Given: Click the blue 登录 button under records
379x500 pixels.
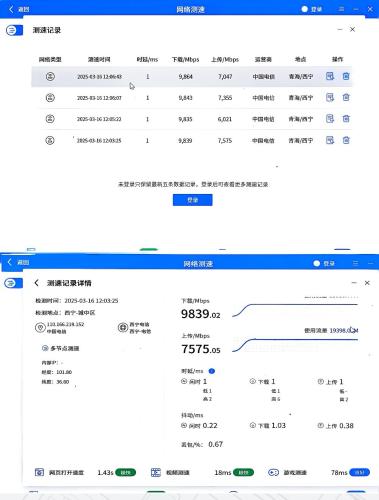Looking at the screenshot, I should (192, 200).
